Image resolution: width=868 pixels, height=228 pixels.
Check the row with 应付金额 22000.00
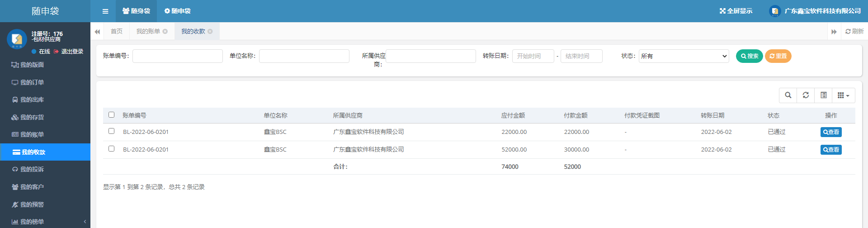click(112, 131)
